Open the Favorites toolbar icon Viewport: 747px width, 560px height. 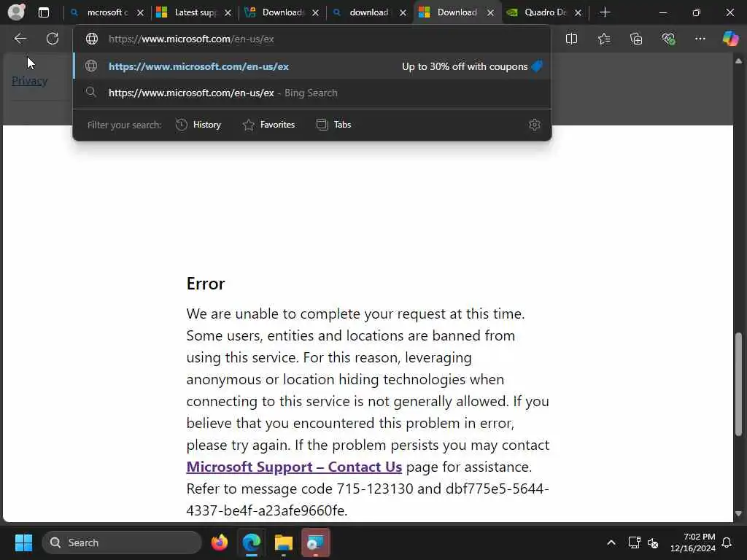[603, 39]
